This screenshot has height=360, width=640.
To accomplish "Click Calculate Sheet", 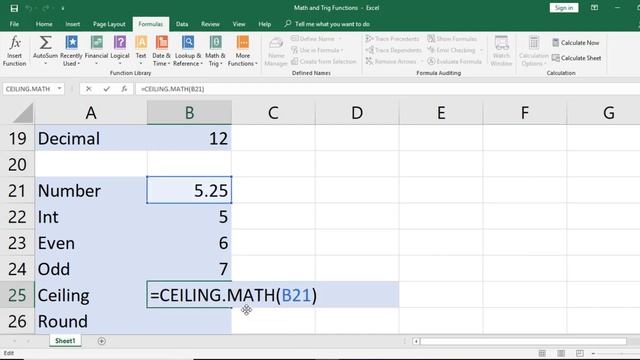I will pyautogui.click(x=576, y=58).
